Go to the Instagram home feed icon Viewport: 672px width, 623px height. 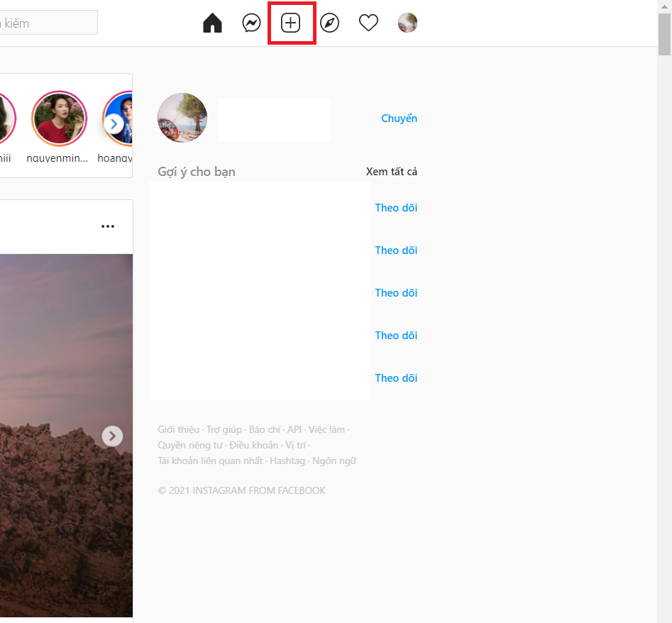(x=212, y=23)
